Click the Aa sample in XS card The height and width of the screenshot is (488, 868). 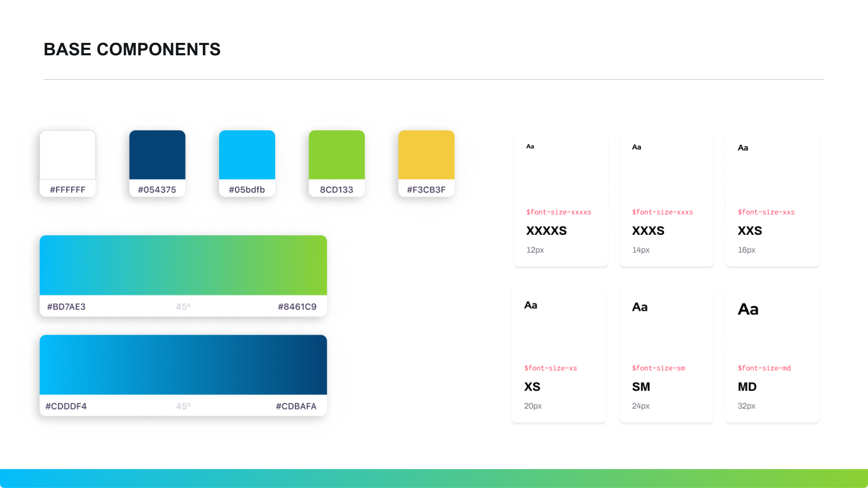(x=531, y=305)
